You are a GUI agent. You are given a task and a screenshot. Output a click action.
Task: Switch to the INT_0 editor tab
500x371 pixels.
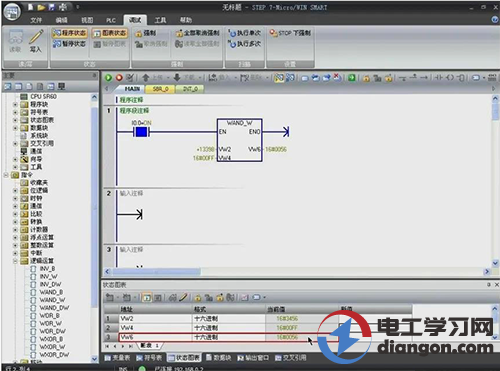point(190,89)
